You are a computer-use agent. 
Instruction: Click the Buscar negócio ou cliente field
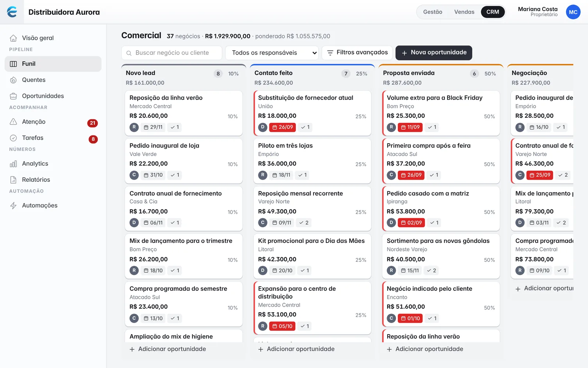(172, 53)
